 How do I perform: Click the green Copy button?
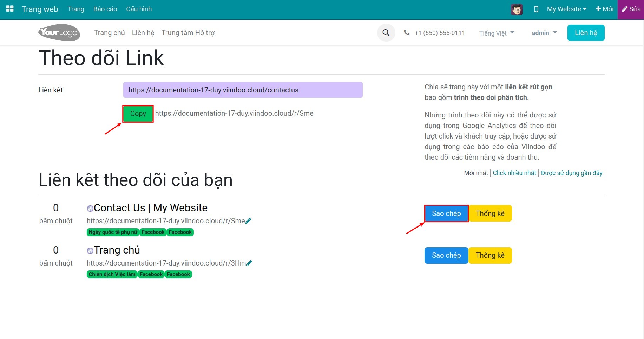pyautogui.click(x=138, y=114)
